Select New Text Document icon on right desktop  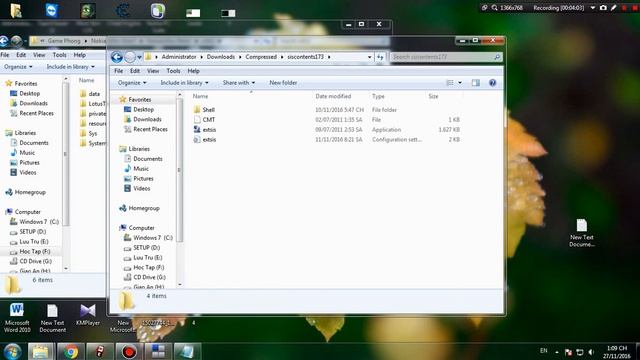tap(582, 233)
